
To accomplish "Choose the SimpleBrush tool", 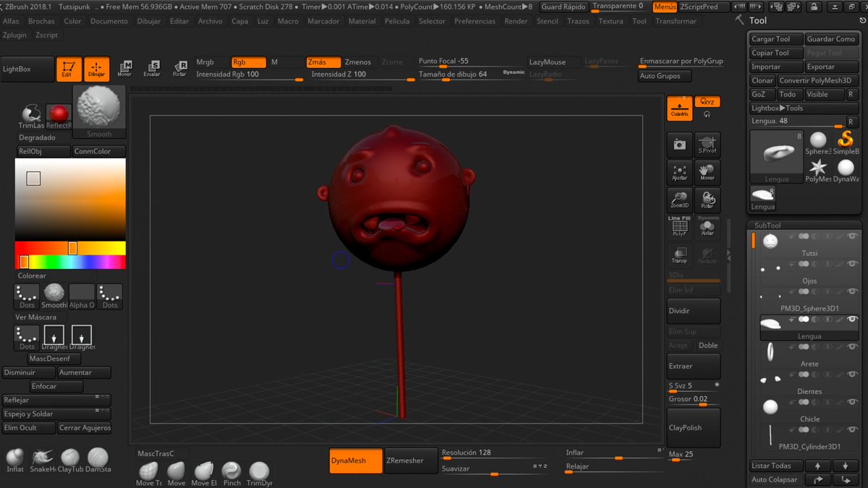I will [x=846, y=142].
